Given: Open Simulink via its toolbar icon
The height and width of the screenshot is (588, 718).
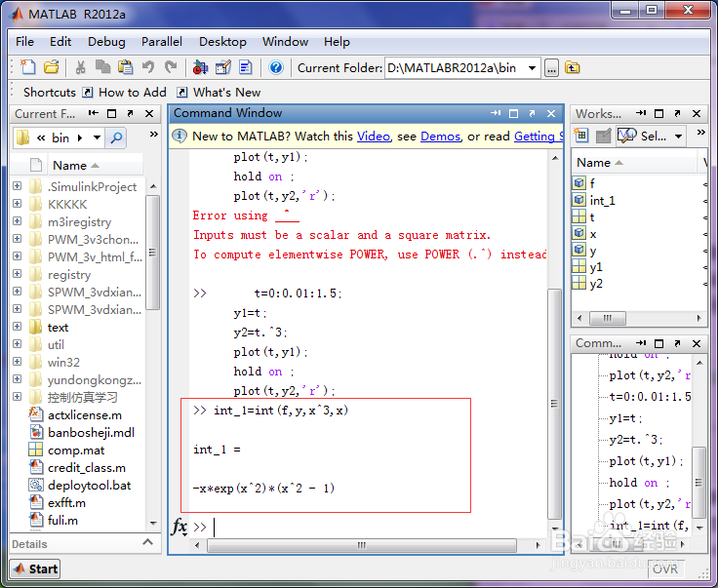Looking at the screenshot, I should (200, 67).
